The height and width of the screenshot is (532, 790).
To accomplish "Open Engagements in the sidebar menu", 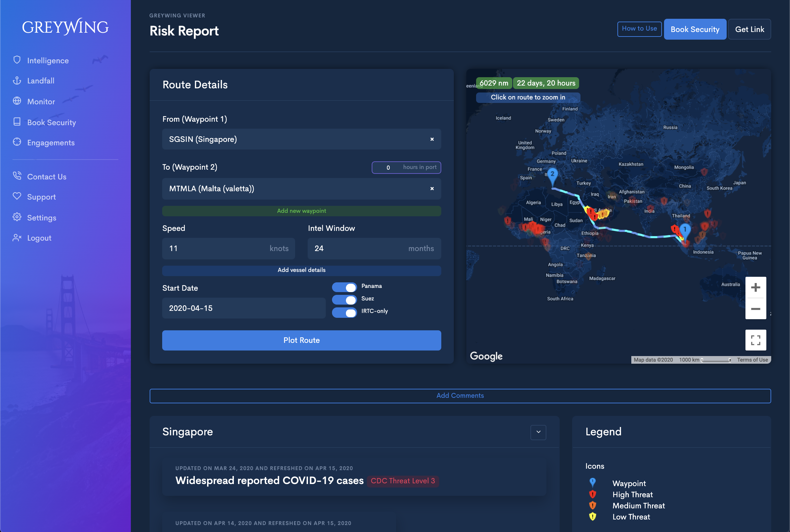I will tap(51, 143).
